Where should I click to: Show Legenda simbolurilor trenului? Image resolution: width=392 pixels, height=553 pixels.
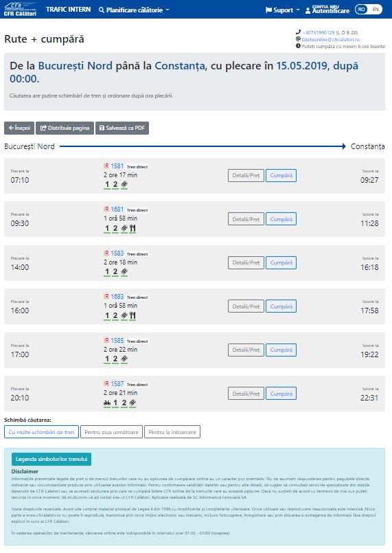coord(51,459)
